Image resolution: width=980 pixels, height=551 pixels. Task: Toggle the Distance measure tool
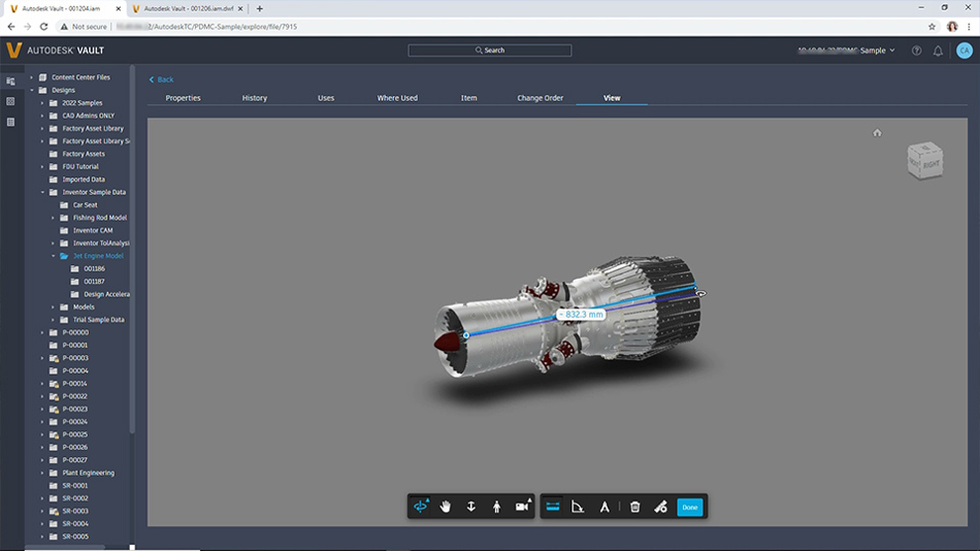[x=553, y=506]
